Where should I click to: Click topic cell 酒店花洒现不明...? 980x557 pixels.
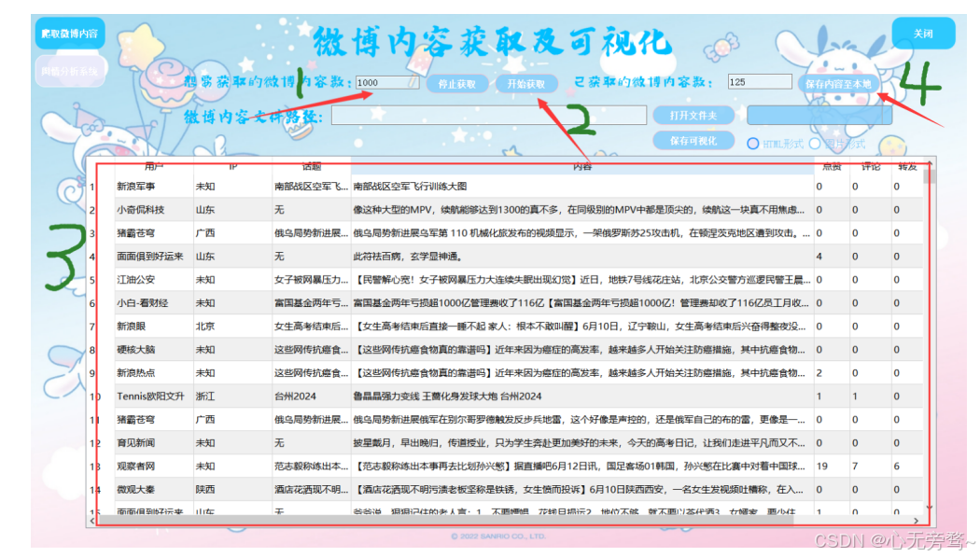click(x=311, y=490)
